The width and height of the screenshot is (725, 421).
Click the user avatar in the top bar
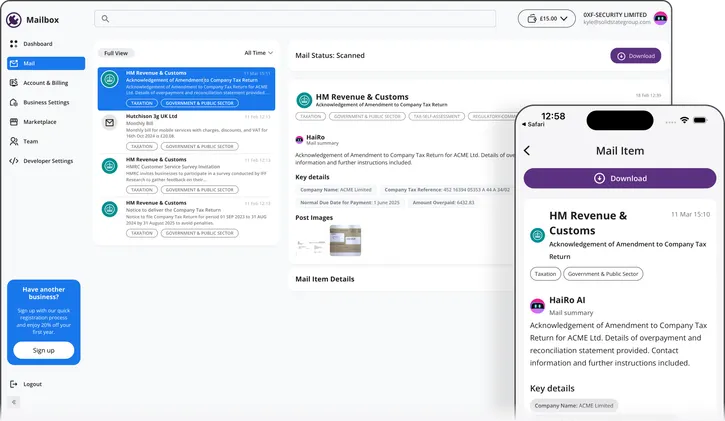(x=660, y=18)
